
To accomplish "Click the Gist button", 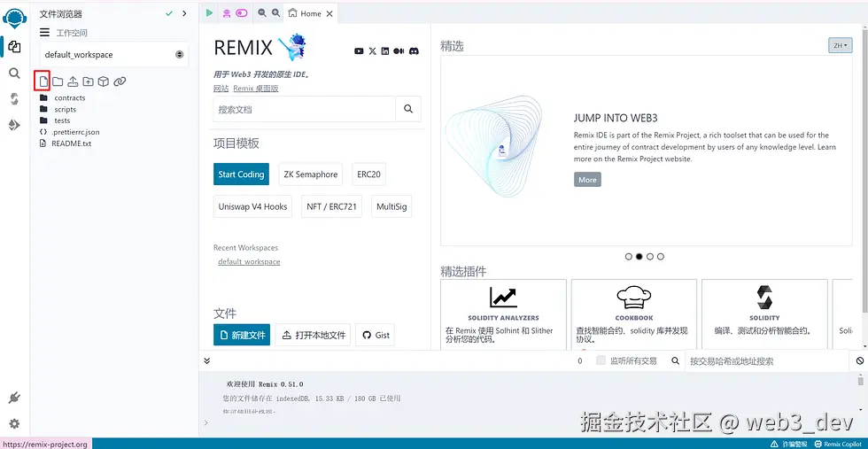I will (x=376, y=335).
